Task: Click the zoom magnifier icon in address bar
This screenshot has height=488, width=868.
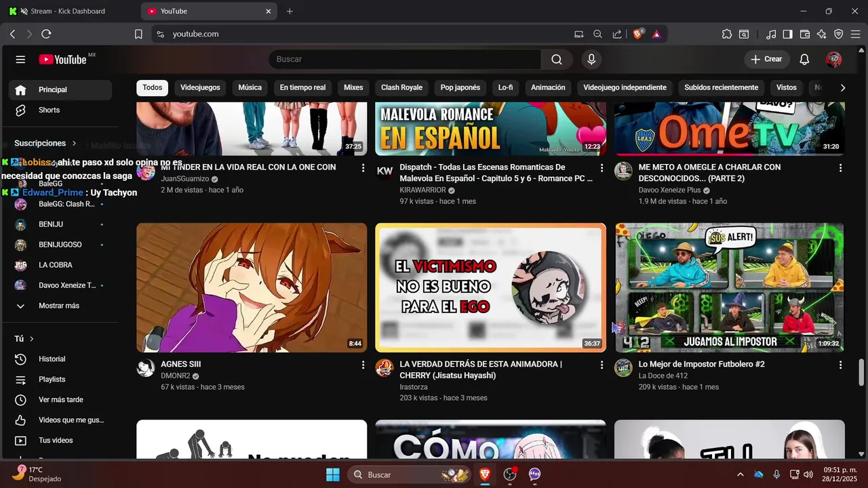Action: tap(597, 34)
